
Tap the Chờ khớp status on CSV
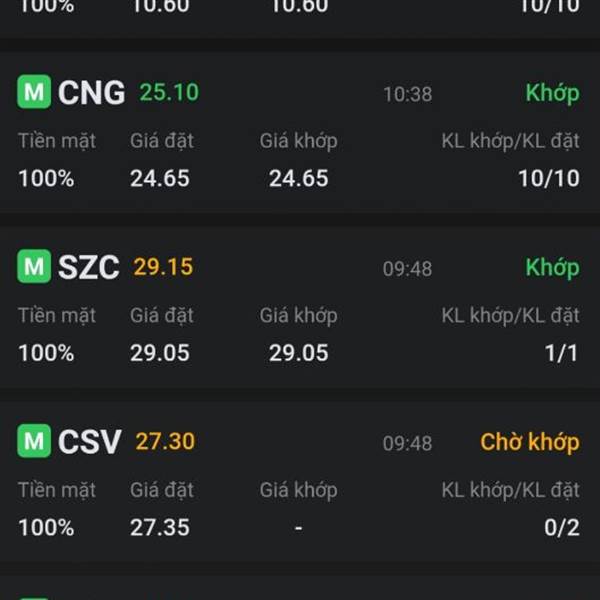click(x=529, y=442)
